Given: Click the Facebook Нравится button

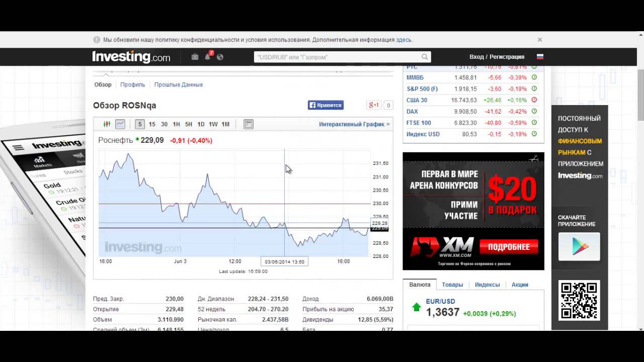Looking at the screenshot, I should tap(326, 105).
